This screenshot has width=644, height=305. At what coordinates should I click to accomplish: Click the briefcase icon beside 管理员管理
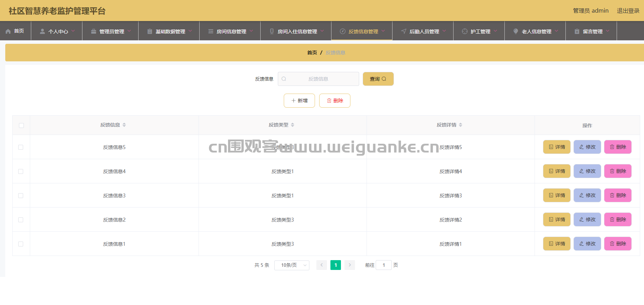pyautogui.click(x=94, y=31)
